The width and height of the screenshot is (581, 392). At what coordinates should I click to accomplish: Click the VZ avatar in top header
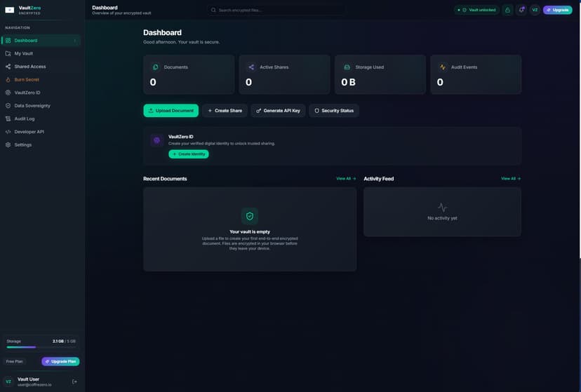pyautogui.click(x=535, y=10)
